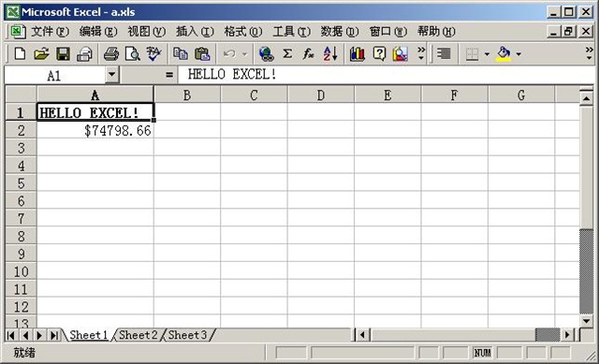Open the 文件(F) menu
This screenshot has width=599, height=364.
pyautogui.click(x=50, y=31)
